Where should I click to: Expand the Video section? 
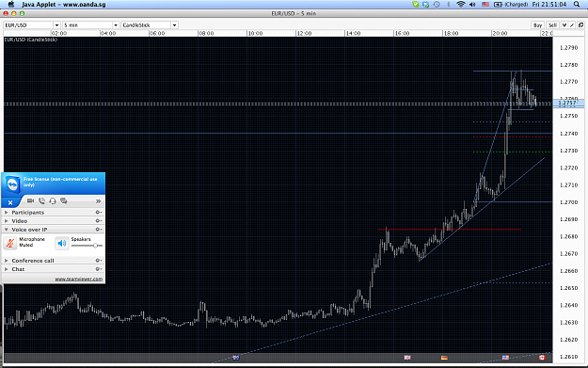pos(6,221)
